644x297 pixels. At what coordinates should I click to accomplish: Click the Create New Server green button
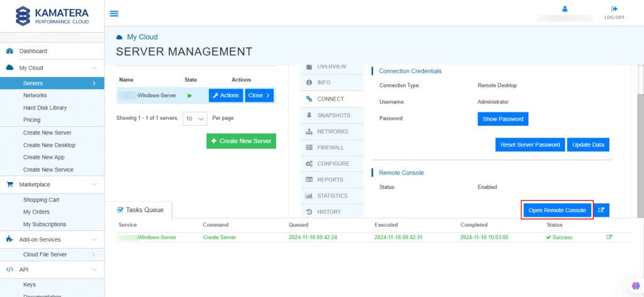[241, 141]
